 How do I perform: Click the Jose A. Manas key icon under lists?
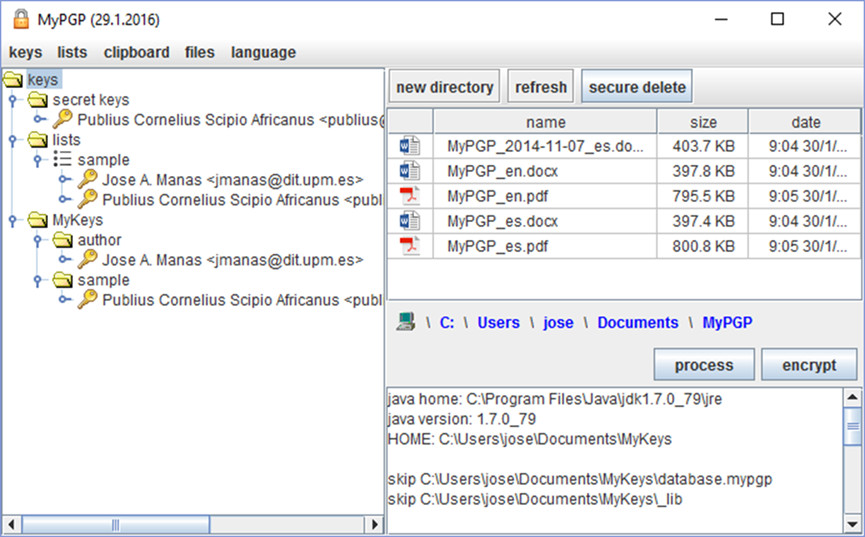coord(88,179)
